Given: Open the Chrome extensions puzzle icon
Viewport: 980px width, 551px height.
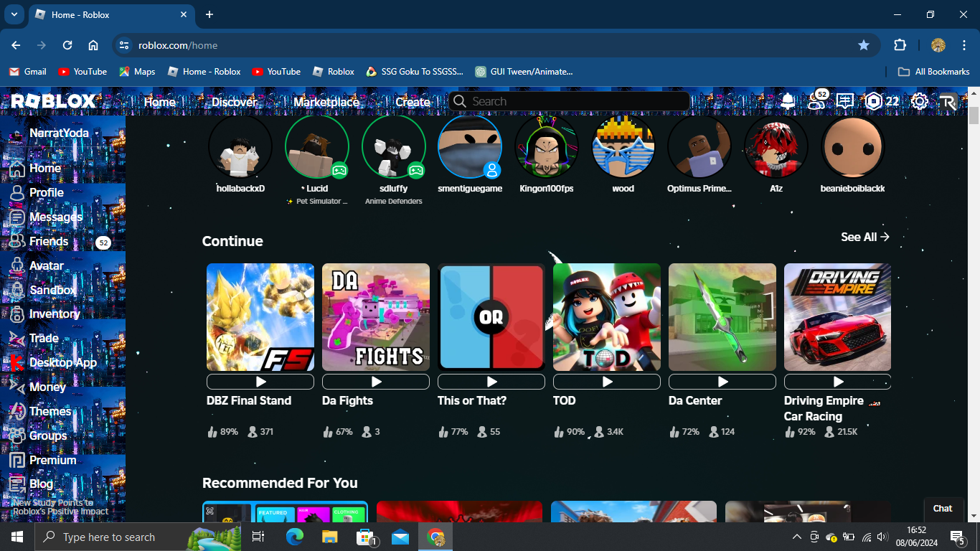Looking at the screenshot, I should click(900, 45).
